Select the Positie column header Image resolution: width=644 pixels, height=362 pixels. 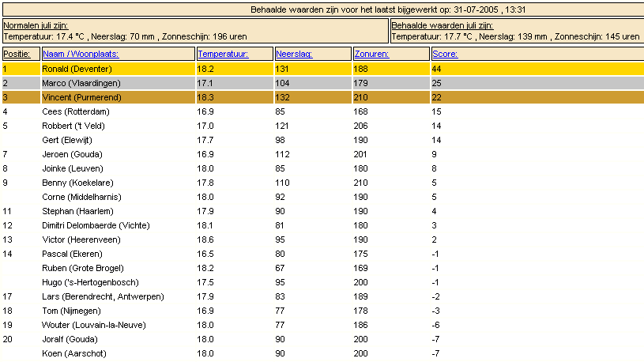pyautogui.click(x=17, y=54)
